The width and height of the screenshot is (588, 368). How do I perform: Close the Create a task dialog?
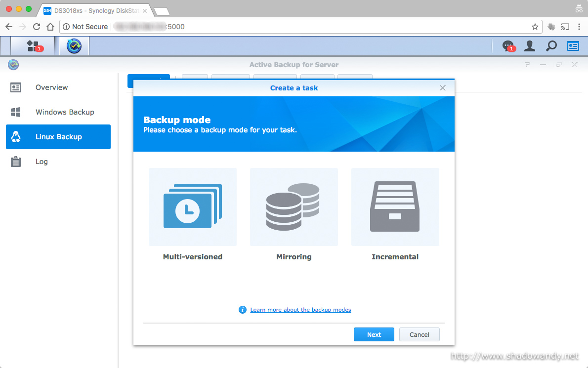pyautogui.click(x=443, y=88)
